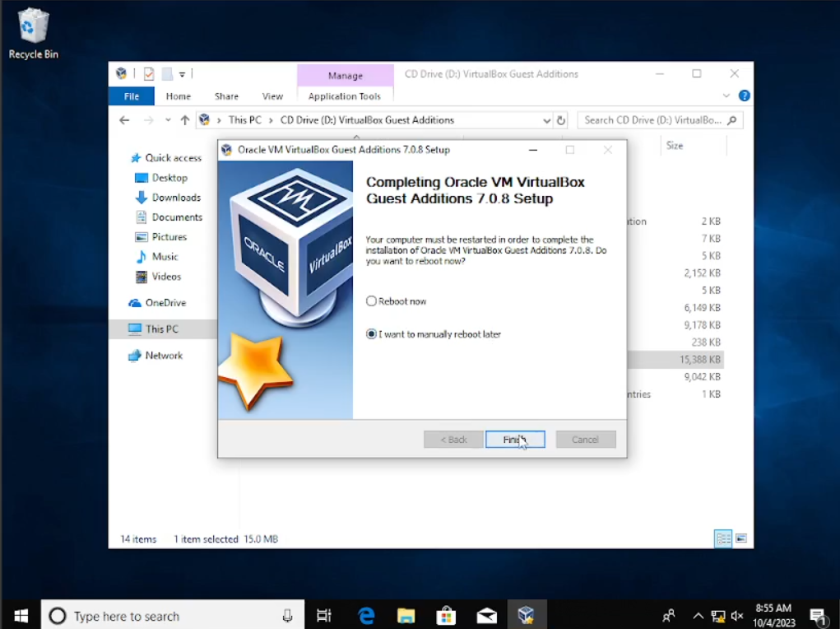Click the Search CD Drive input field
The height and width of the screenshot is (629, 840).
point(652,120)
